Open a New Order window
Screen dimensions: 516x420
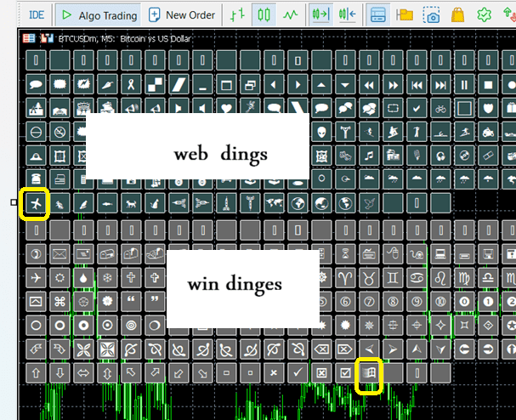182,14
